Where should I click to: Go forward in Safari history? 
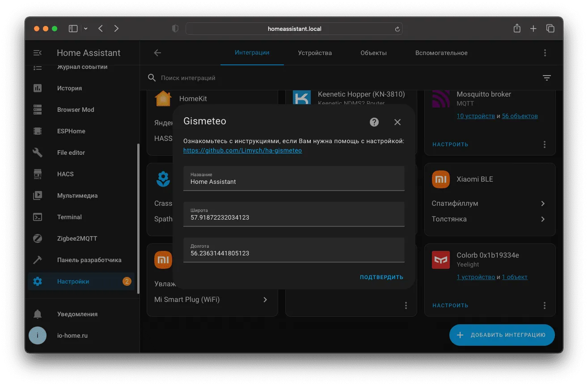click(x=116, y=29)
